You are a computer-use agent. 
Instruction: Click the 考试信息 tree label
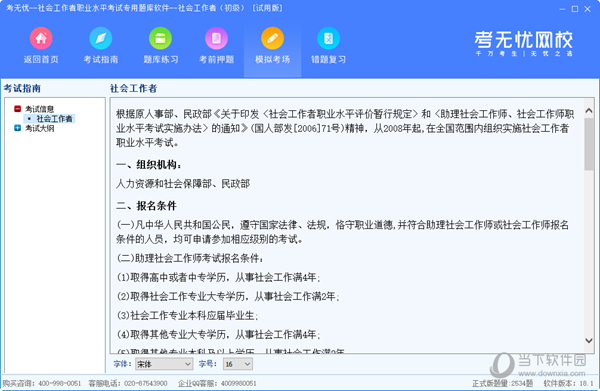(39, 109)
